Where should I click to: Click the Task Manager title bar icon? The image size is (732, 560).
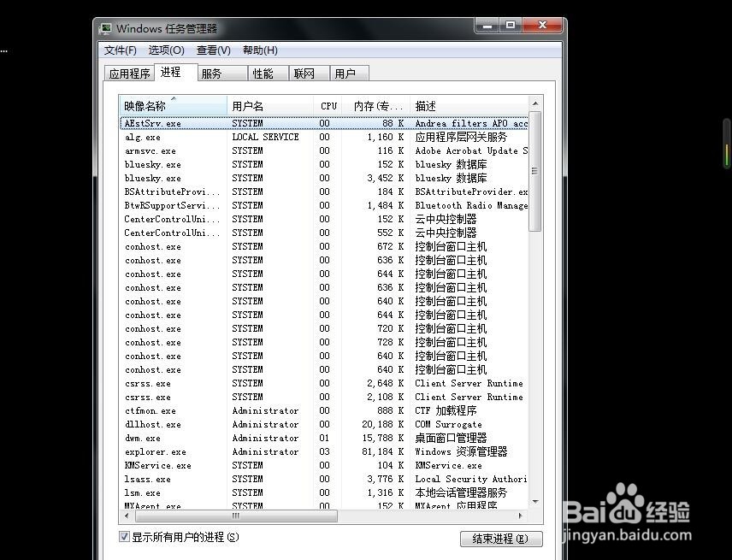click(105, 29)
